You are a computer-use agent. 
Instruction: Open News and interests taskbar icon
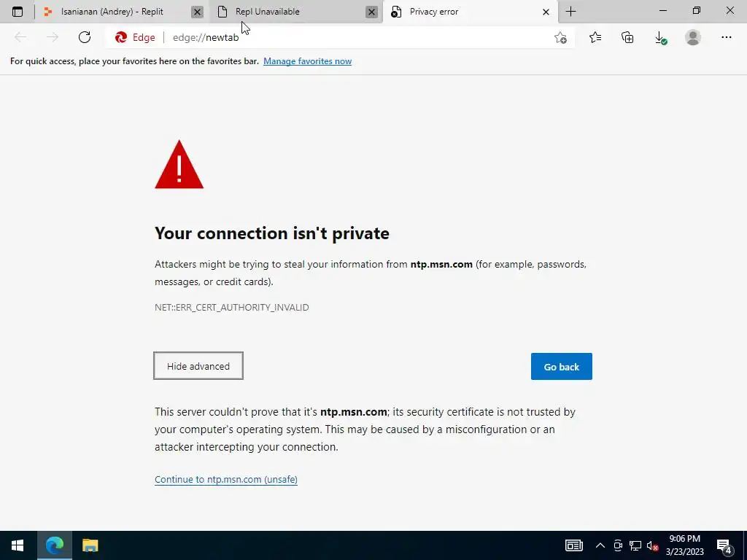pyautogui.click(x=573, y=545)
